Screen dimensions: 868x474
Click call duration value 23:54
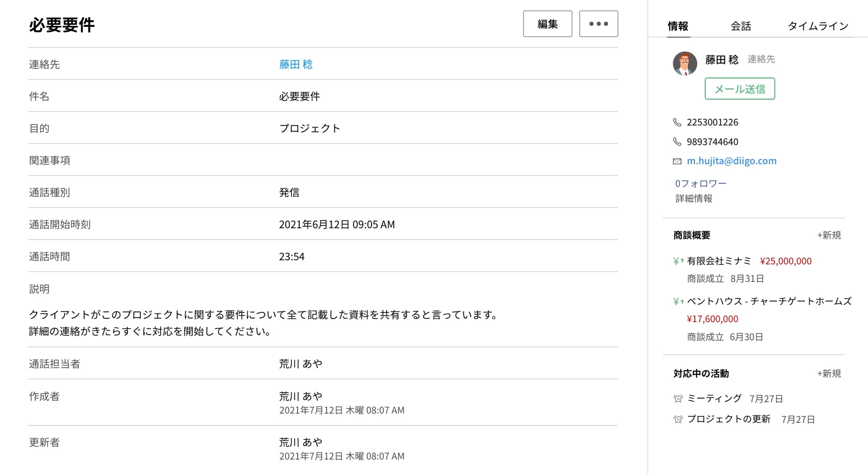click(292, 257)
